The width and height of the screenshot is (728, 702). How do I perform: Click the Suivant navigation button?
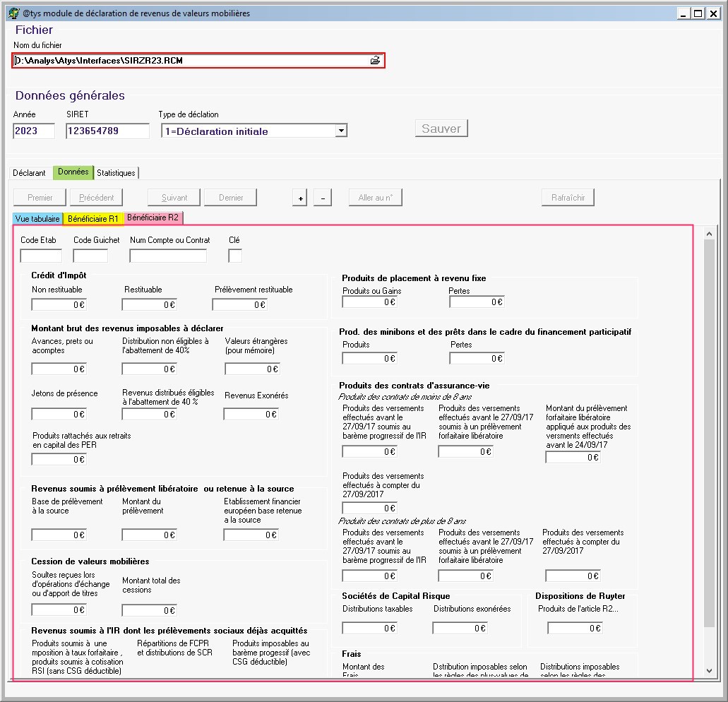tap(174, 198)
